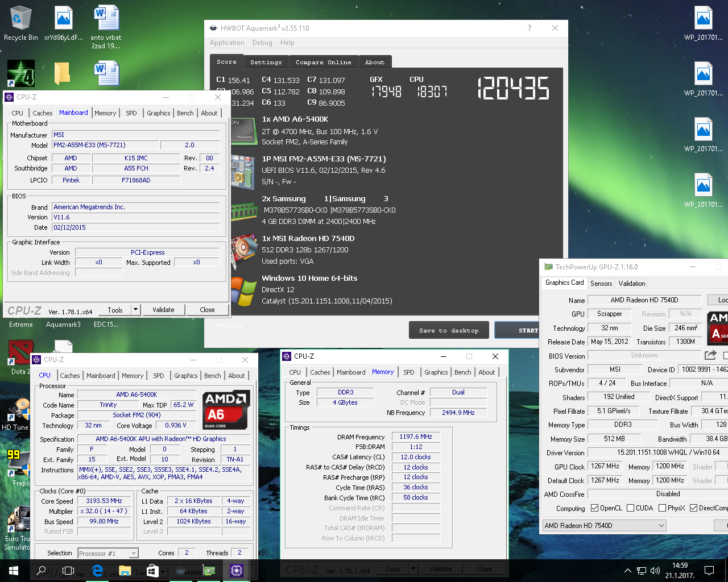Open the network icon in system tray
This screenshot has height=582, width=728.
click(x=641, y=571)
